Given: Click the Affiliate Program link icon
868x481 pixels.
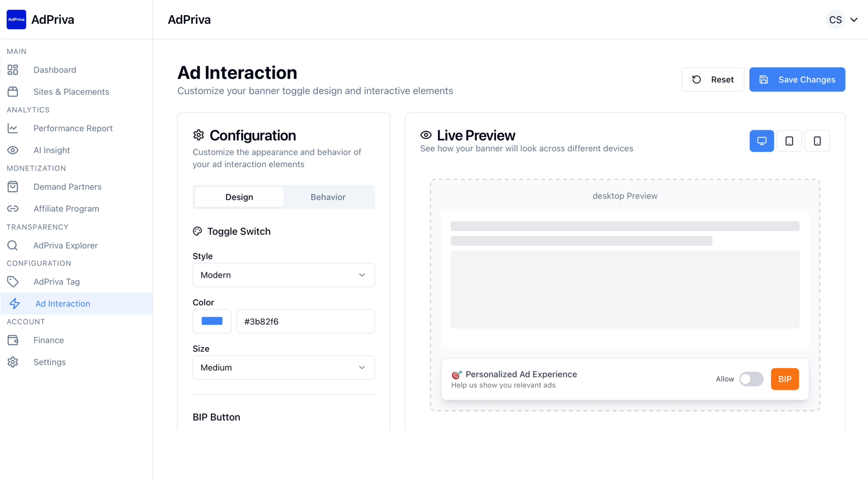Looking at the screenshot, I should coord(13,209).
